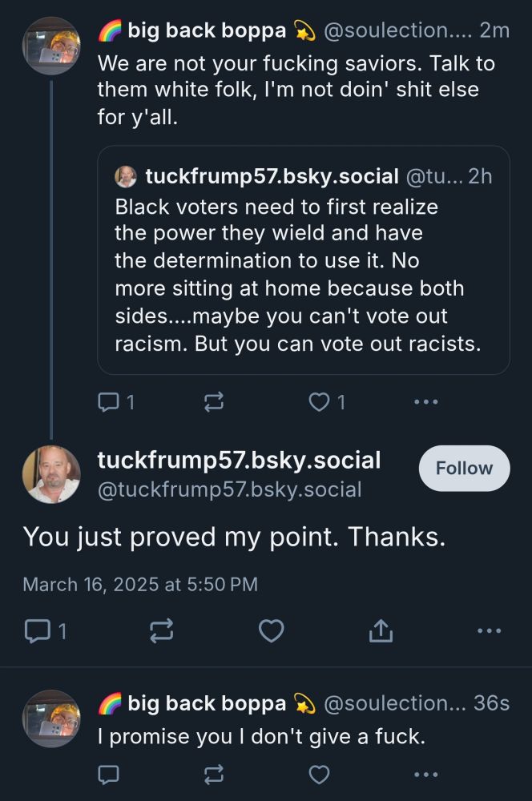The image size is (532, 801).
Task: Follow tuckfrump57.bsky.social
Action: (464, 468)
